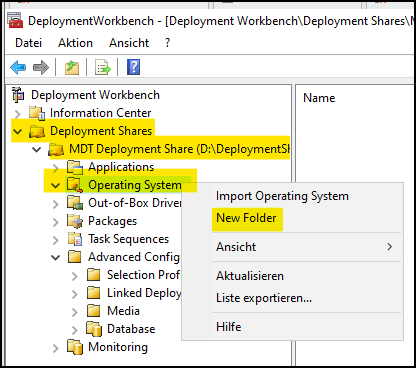Expand the Packages node
The height and width of the screenshot is (368, 416).
tap(56, 222)
